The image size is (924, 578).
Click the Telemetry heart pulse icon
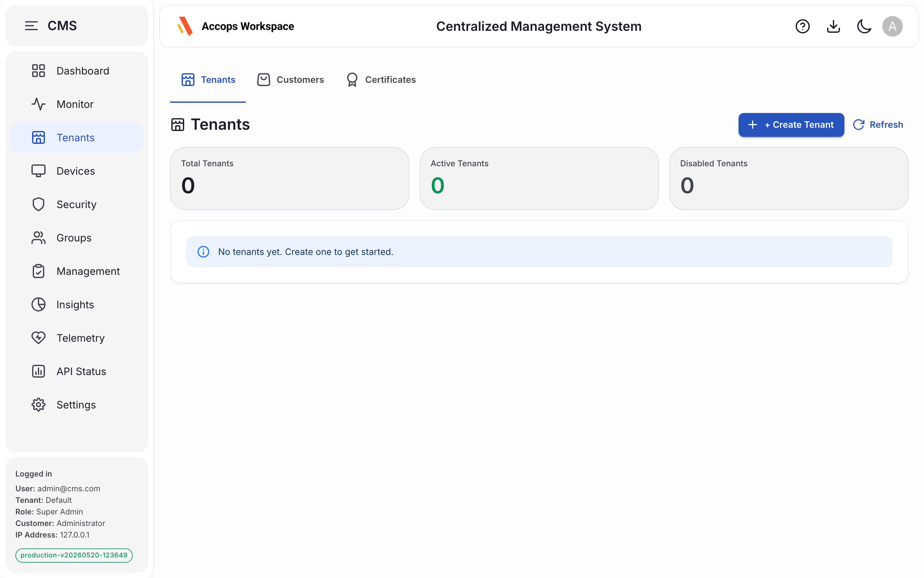coord(38,338)
